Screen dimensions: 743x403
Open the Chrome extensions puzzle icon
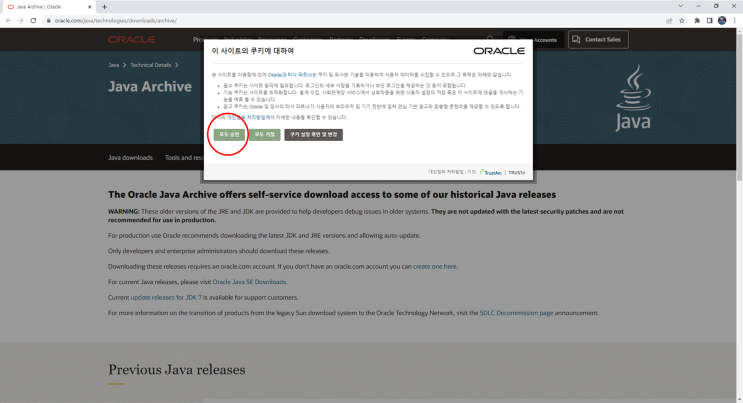click(697, 20)
